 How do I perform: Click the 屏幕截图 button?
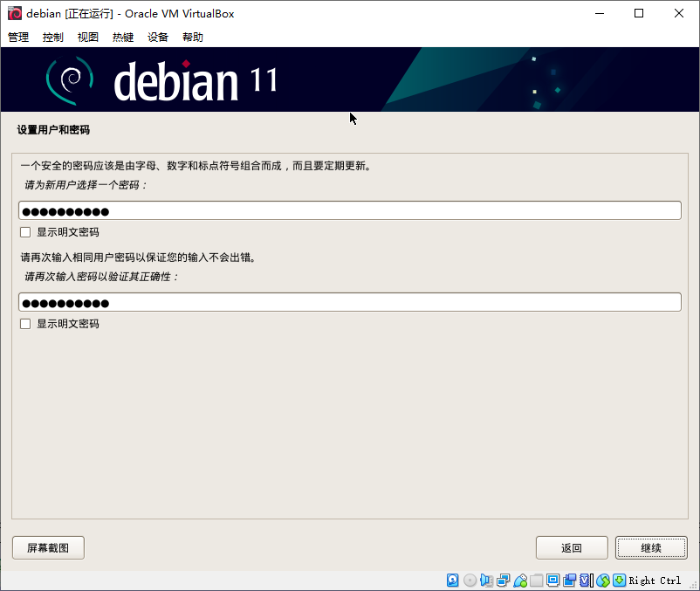coord(48,547)
